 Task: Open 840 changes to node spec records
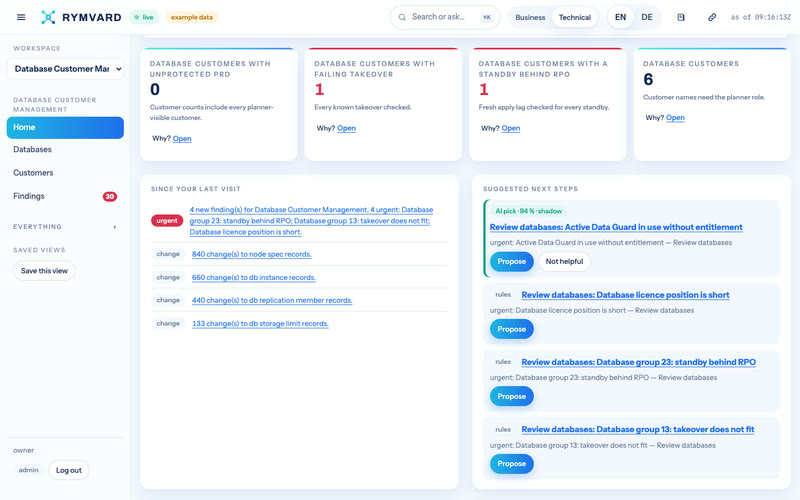(252, 254)
